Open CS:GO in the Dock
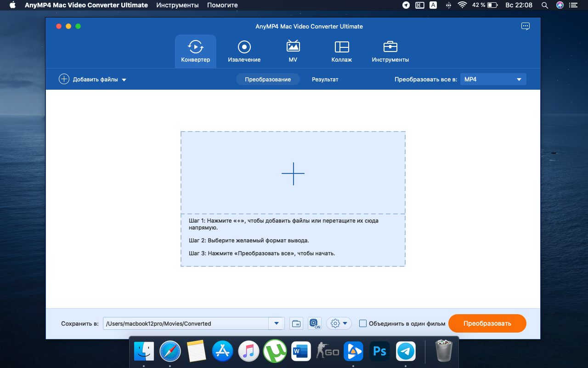 (328, 352)
